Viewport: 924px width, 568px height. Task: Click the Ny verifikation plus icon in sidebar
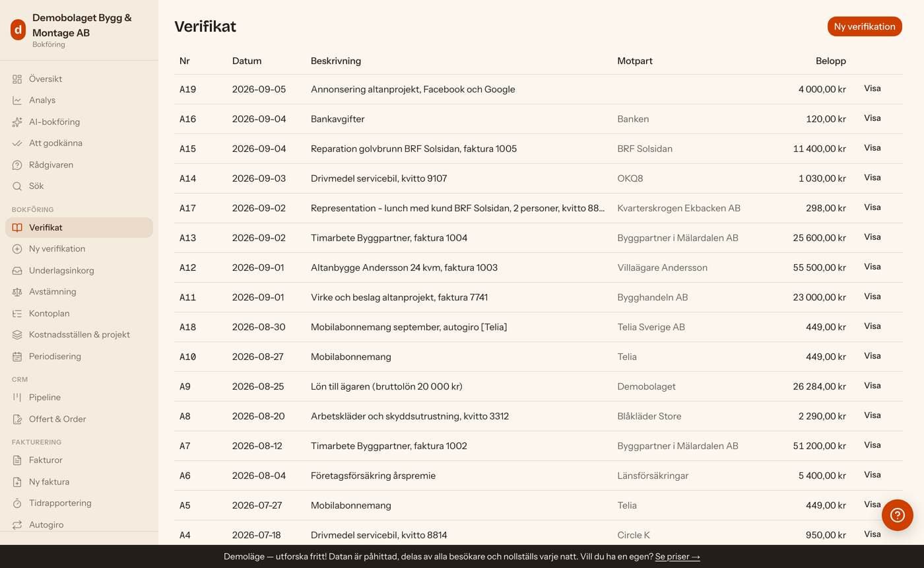pos(17,249)
